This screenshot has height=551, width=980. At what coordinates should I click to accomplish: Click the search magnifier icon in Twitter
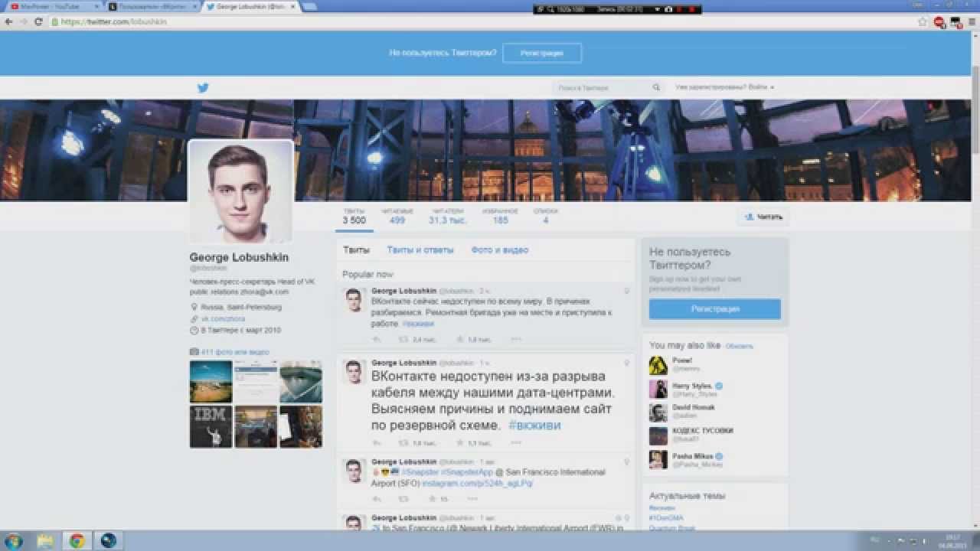click(656, 88)
